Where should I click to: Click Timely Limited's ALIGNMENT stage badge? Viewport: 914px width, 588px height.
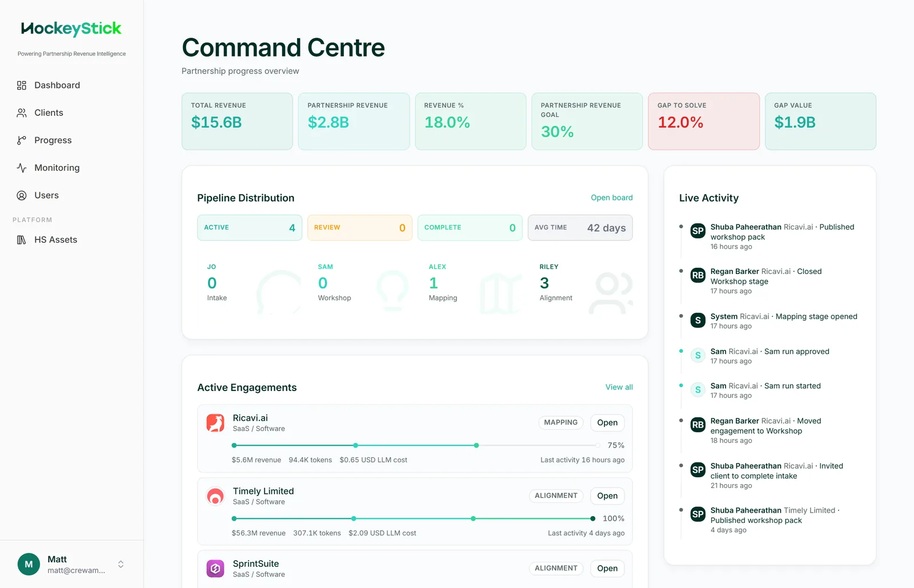556,496
